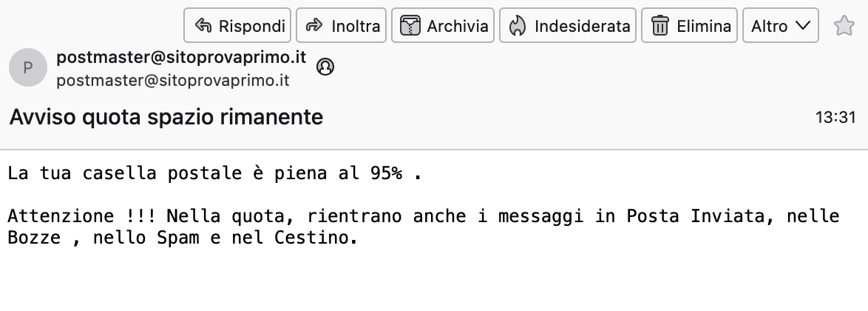Mark message as Indesiderata
The height and width of the screenshot is (311, 868).
(582, 27)
